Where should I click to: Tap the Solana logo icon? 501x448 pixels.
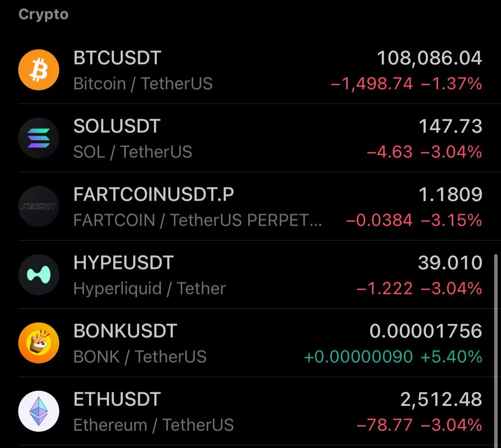pyautogui.click(x=39, y=138)
